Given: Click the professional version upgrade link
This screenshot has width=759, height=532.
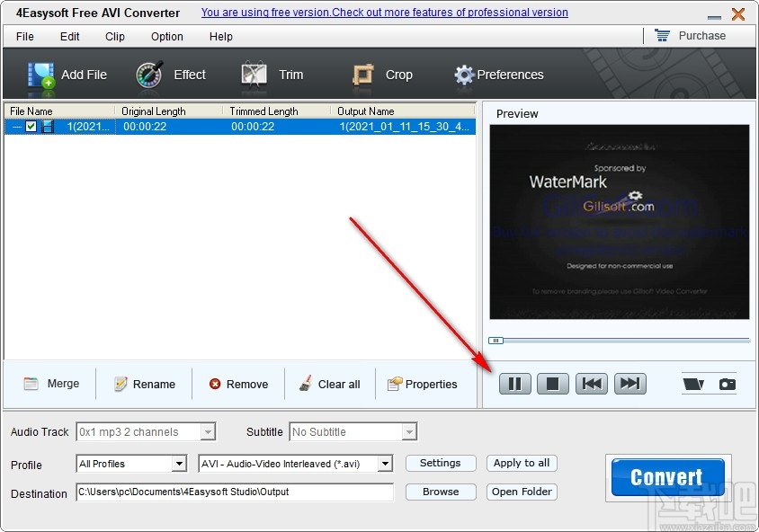Looking at the screenshot, I should point(384,12).
